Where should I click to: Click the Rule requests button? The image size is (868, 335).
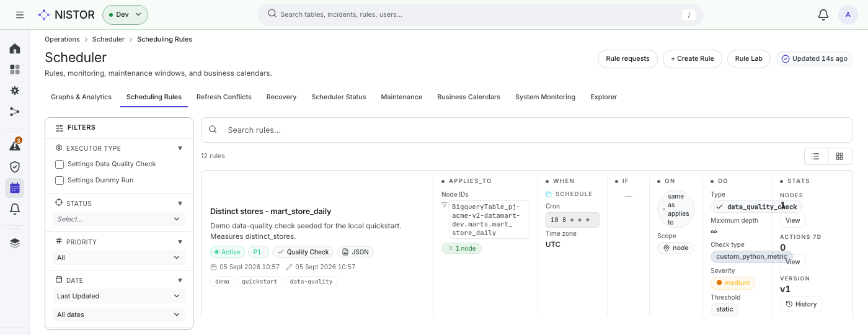click(x=627, y=58)
